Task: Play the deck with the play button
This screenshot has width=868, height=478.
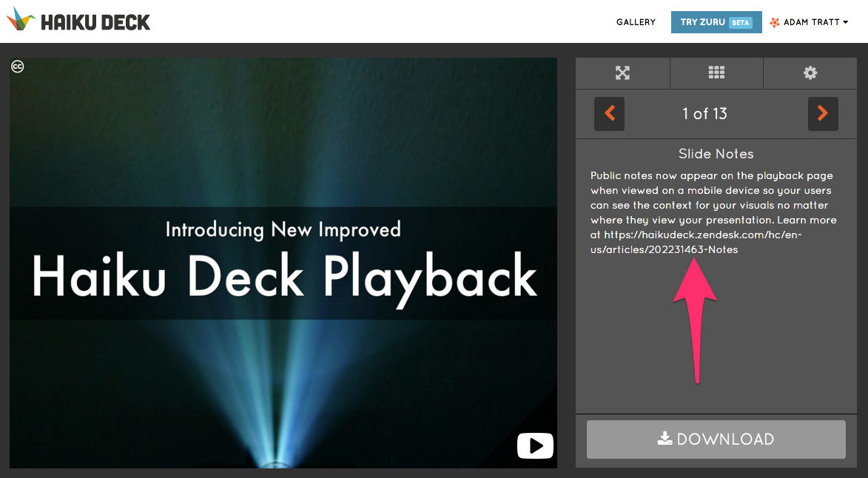Action: click(x=536, y=445)
